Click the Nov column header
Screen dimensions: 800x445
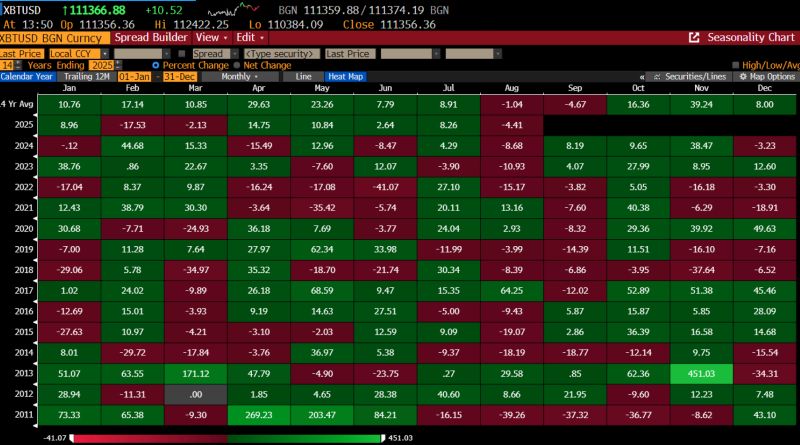point(702,88)
